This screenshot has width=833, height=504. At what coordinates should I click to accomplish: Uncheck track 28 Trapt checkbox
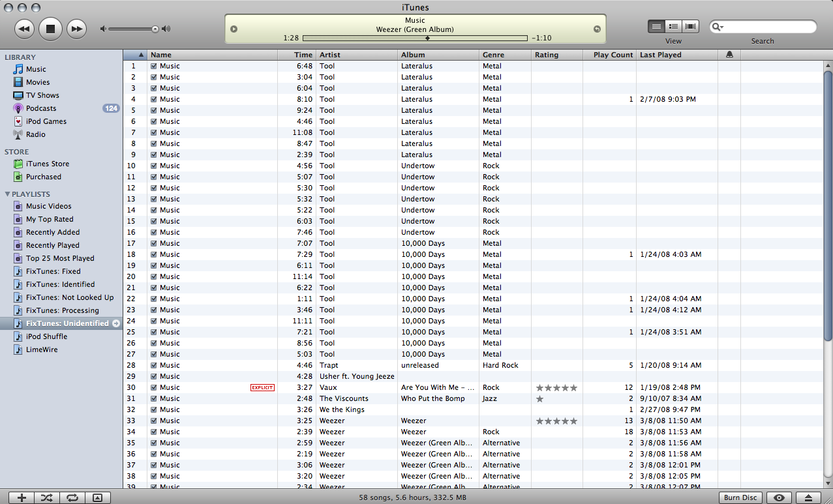(x=154, y=365)
